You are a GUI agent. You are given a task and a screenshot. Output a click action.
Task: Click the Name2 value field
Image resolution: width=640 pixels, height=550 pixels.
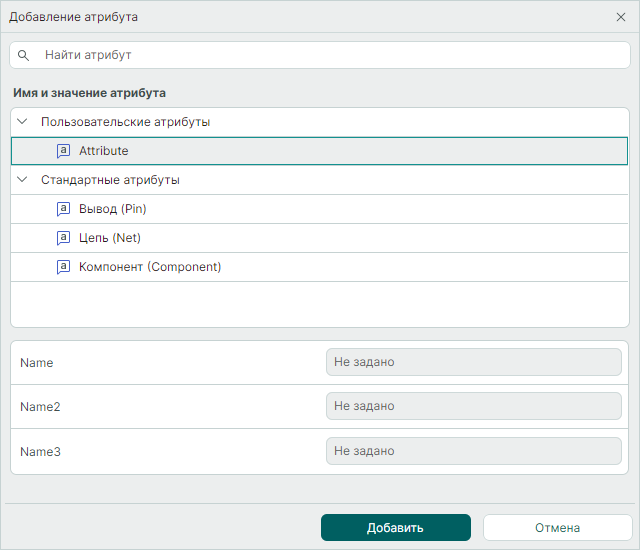pos(474,406)
